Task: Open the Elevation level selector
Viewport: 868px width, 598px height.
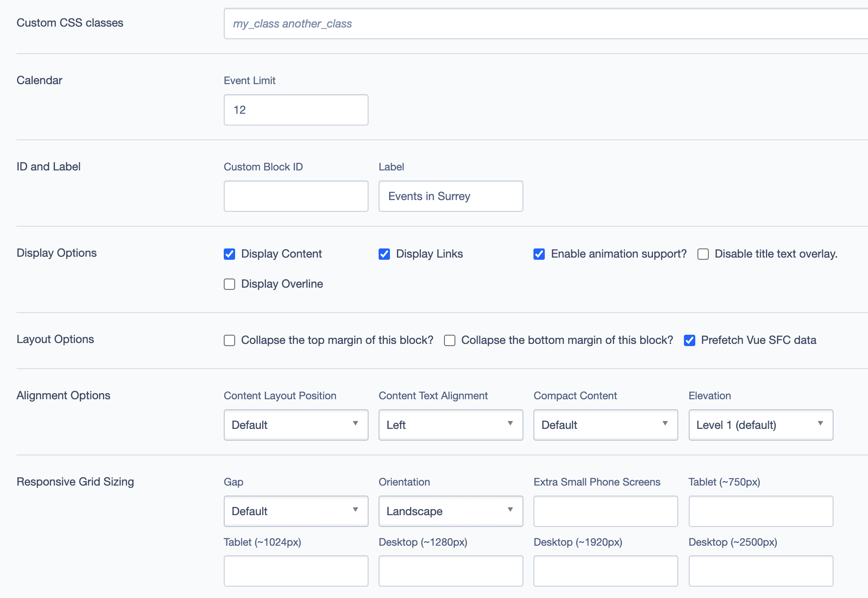Action: 761,425
